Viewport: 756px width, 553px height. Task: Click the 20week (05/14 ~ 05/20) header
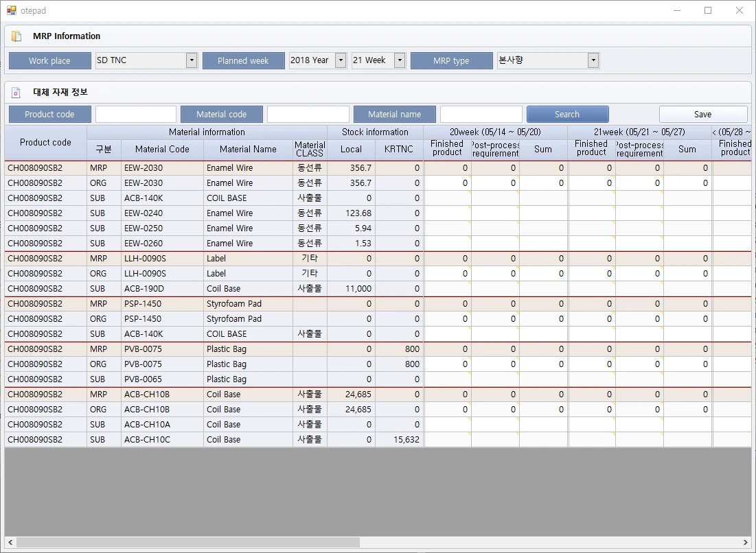(495, 132)
